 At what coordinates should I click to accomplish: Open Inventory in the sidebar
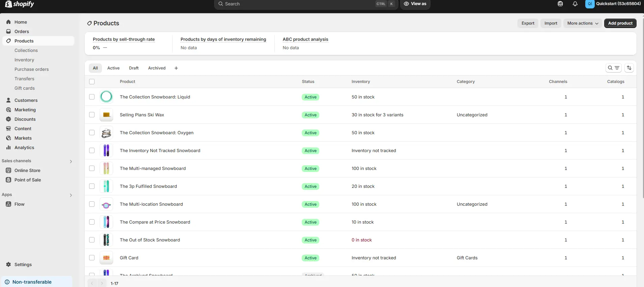tap(24, 60)
